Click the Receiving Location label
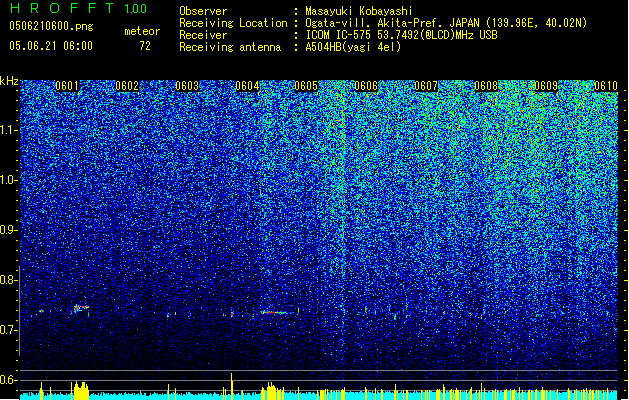 coord(233,23)
